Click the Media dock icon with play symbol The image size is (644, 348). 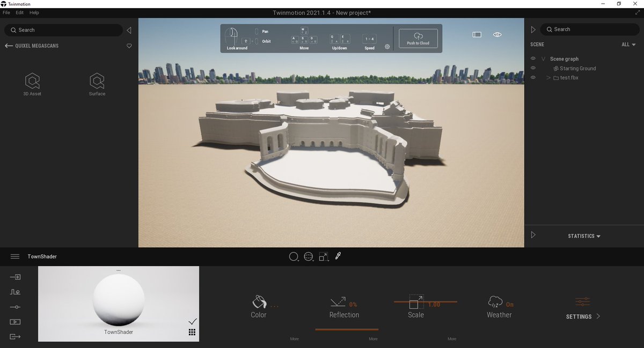[x=15, y=322]
